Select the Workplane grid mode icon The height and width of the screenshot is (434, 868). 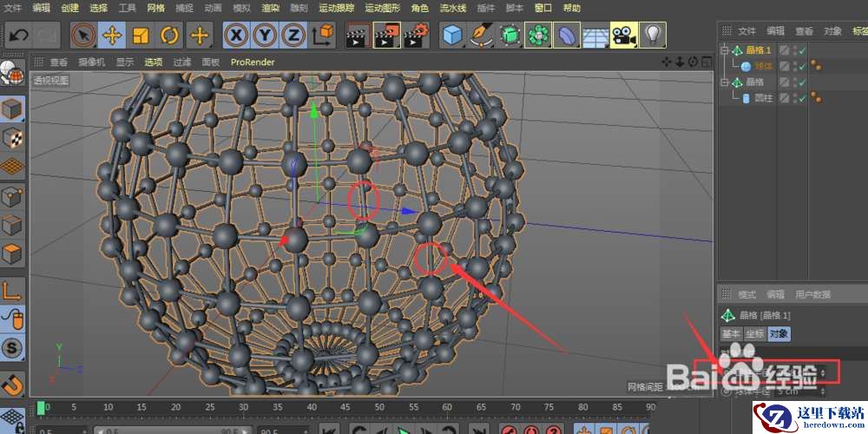click(x=12, y=167)
